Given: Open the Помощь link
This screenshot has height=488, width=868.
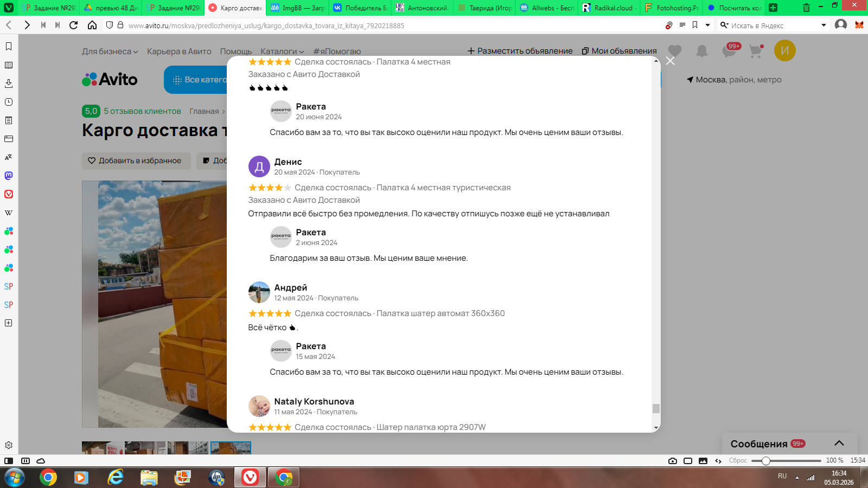Looking at the screenshot, I should [236, 52].
